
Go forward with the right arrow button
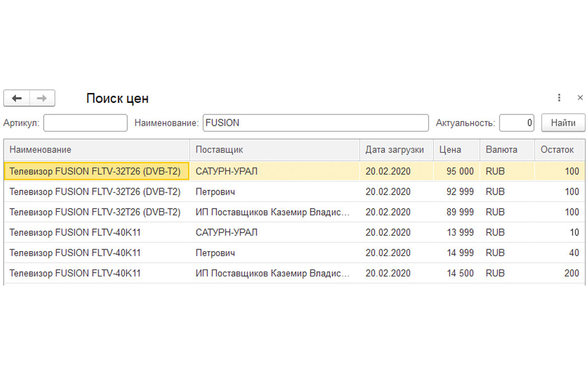point(42,98)
